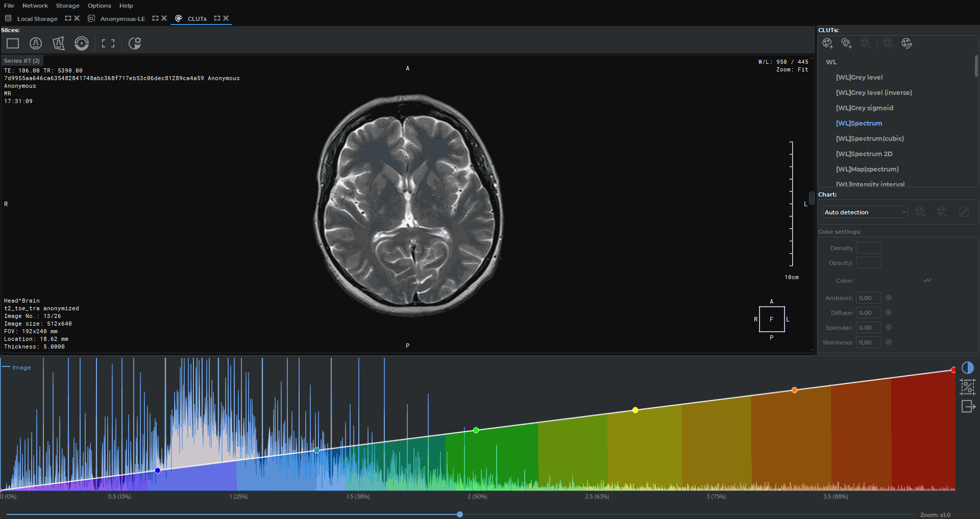
Task: Select [WL]Map(spectrum) CLUT
Action: click(x=867, y=169)
